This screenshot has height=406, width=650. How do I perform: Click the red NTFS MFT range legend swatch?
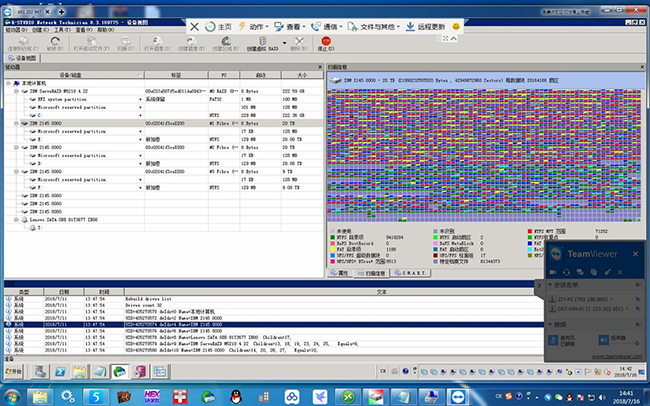tap(530, 231)
